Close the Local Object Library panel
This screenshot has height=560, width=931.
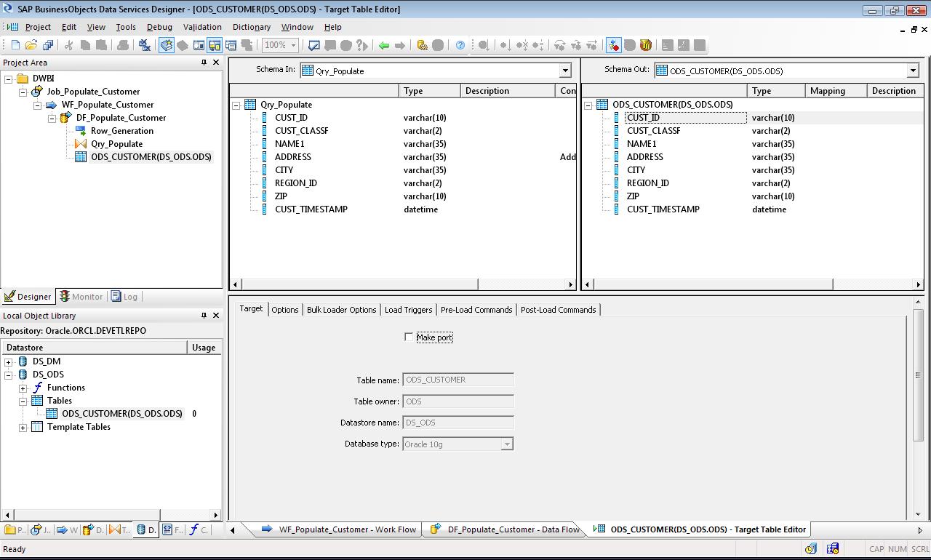pyautogui.click(x=216, y=316)
